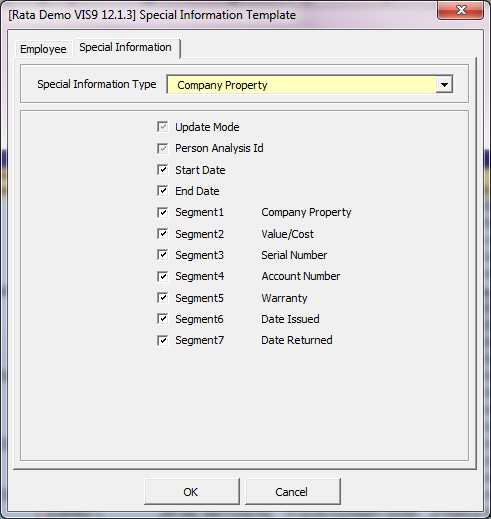
Task: Toggle the Update Mode checkbox
Action: click(x=162, y=127)
